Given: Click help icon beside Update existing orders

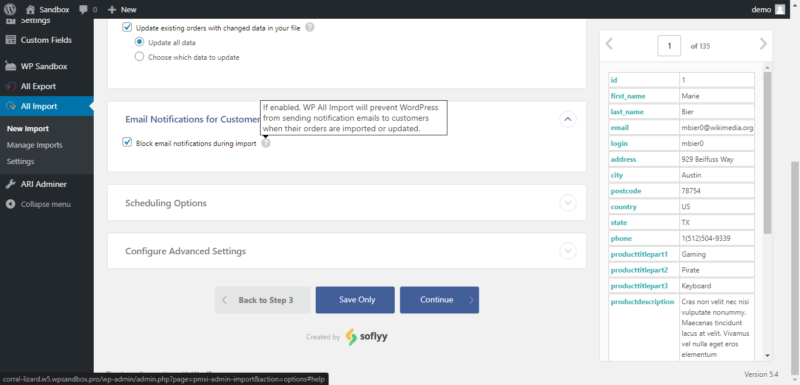Looking at the screenshot, I should pyautogui.click(x=309, y=28).
